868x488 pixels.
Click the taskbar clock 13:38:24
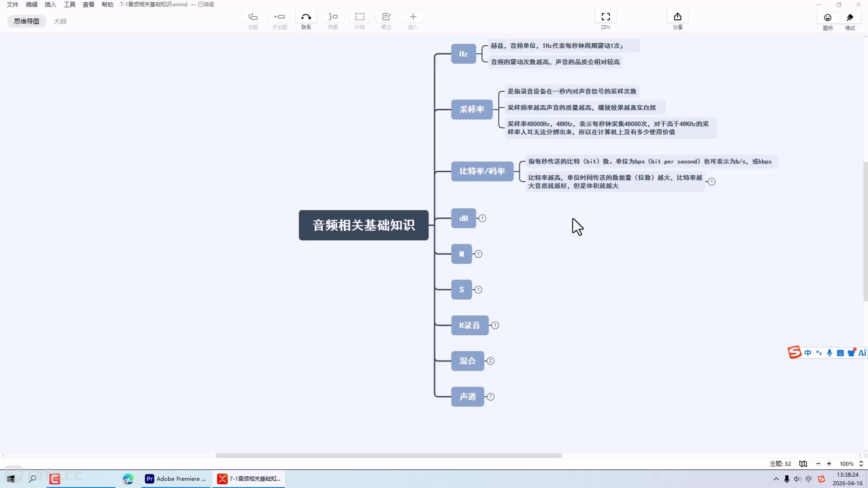[847, 475]
